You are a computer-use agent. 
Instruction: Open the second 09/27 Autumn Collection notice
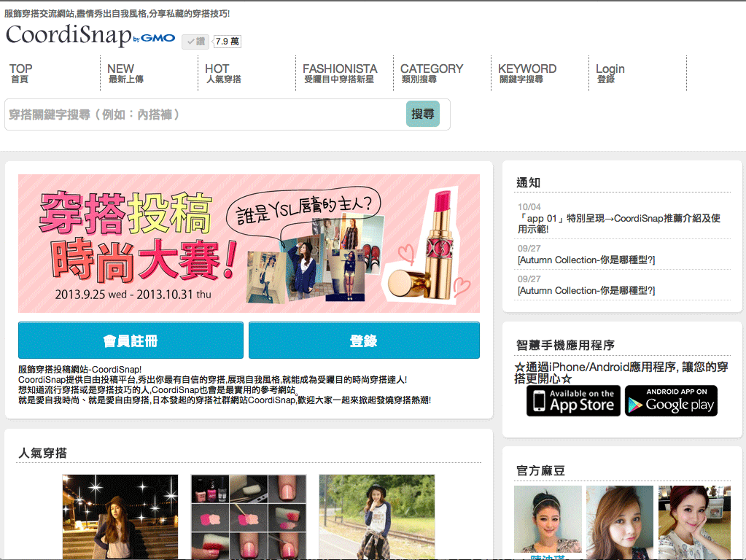[586, 290]
